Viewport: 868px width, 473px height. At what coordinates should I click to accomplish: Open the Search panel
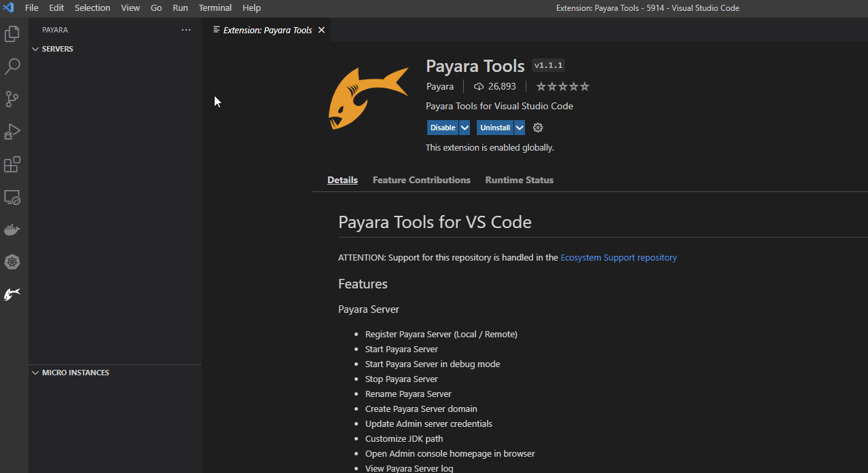[x=12, y=66]
